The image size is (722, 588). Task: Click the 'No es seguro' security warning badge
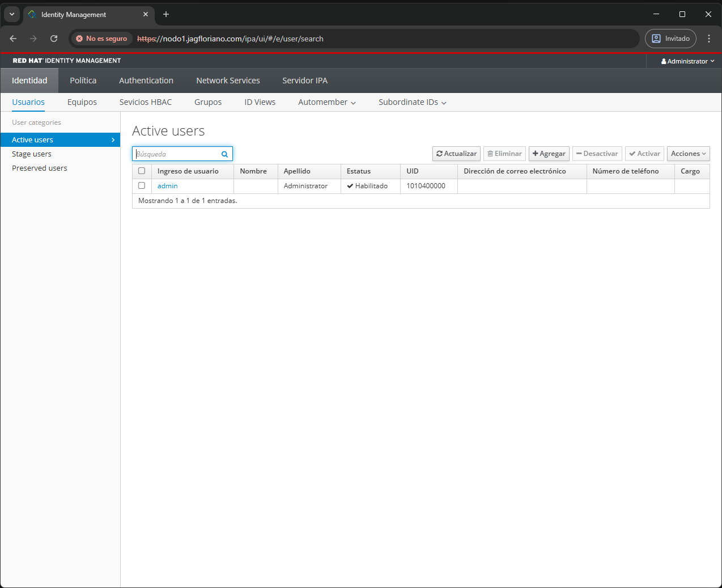102,39
